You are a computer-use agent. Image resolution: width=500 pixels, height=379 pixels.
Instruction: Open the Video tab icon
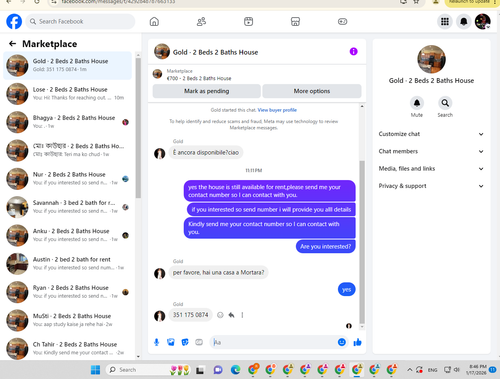pyautogui.click(x=248, y=22)
